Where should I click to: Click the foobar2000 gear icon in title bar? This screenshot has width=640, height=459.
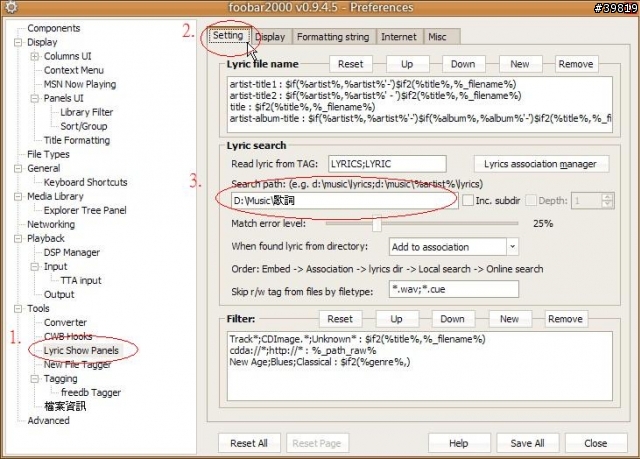coord(11,7)
